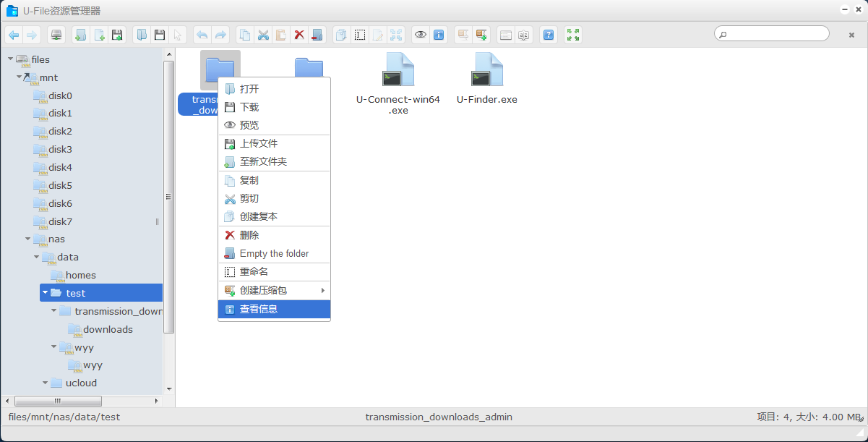Choose 复制 in the context menu
The width and height of the screenshot is (868, 442).
click(274, 180)
